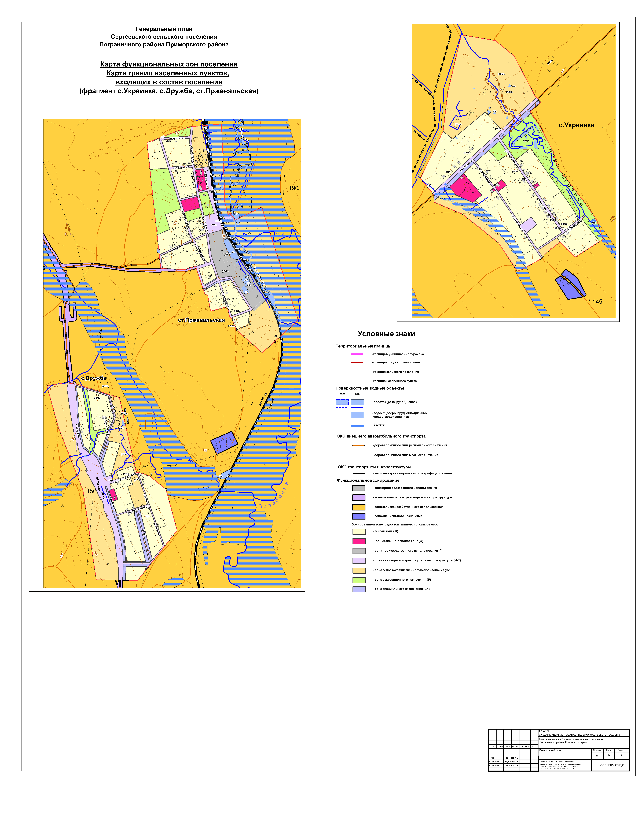This screenshot has height=840, width=642.
Task: Click the large pink public zone in Украинка
Action: point(465,188)
